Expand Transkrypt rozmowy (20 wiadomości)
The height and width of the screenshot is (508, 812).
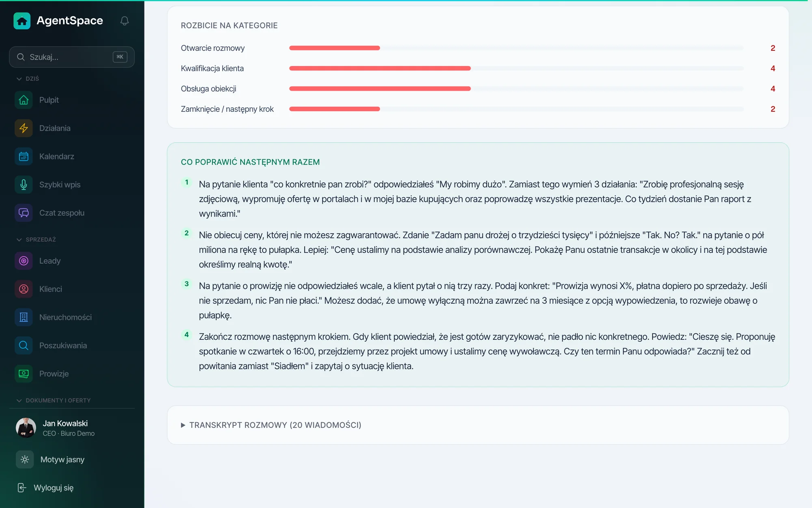[271, 425]
